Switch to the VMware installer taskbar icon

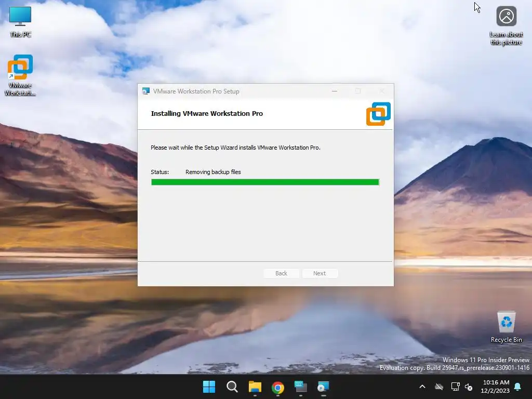click(323, 387)
